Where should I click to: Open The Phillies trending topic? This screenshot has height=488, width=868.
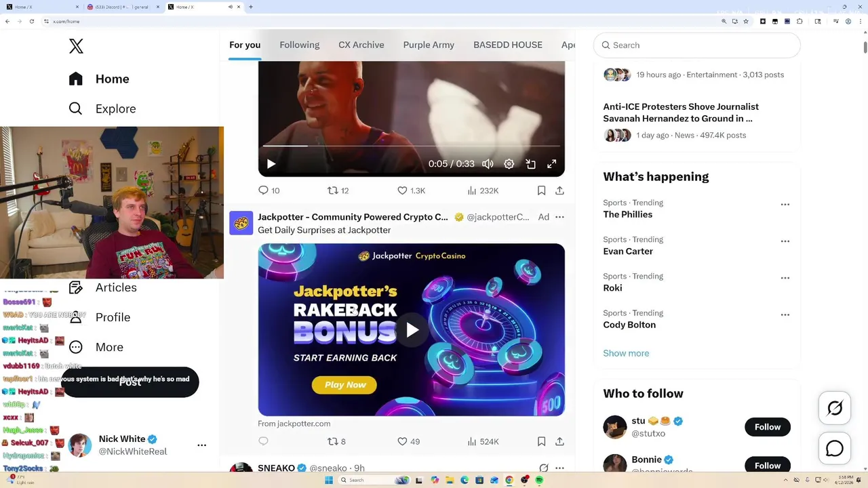point(628,214)
